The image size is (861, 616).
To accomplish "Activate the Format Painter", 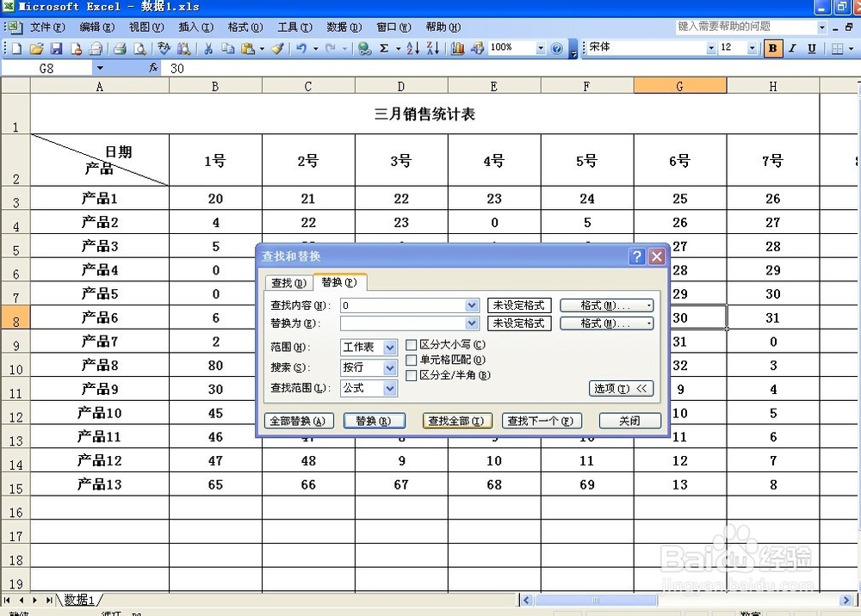I will tap(273, 48).
